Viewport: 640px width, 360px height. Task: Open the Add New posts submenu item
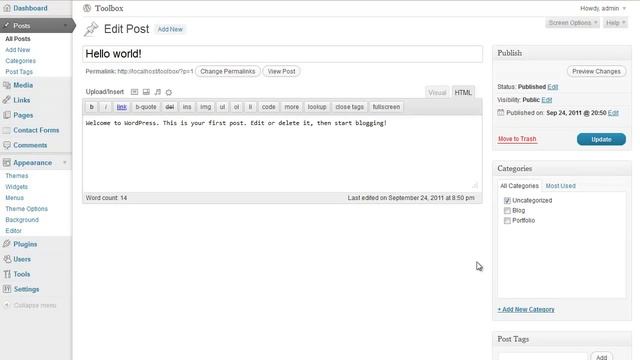tap(18, 50)
